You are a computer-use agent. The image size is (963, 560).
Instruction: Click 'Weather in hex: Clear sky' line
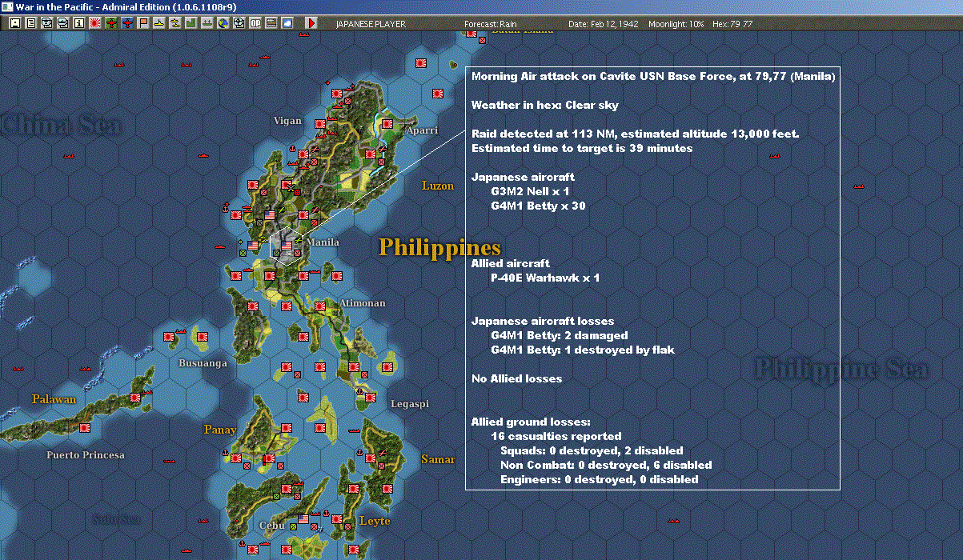pos(544,105)
